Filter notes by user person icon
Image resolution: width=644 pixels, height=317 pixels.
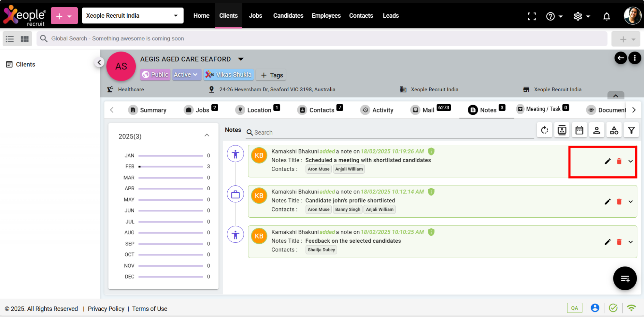click(x=596, y=130)
